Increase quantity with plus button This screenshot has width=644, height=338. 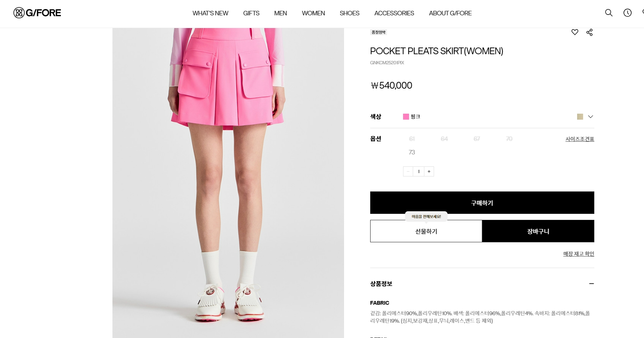pos(429,171)
